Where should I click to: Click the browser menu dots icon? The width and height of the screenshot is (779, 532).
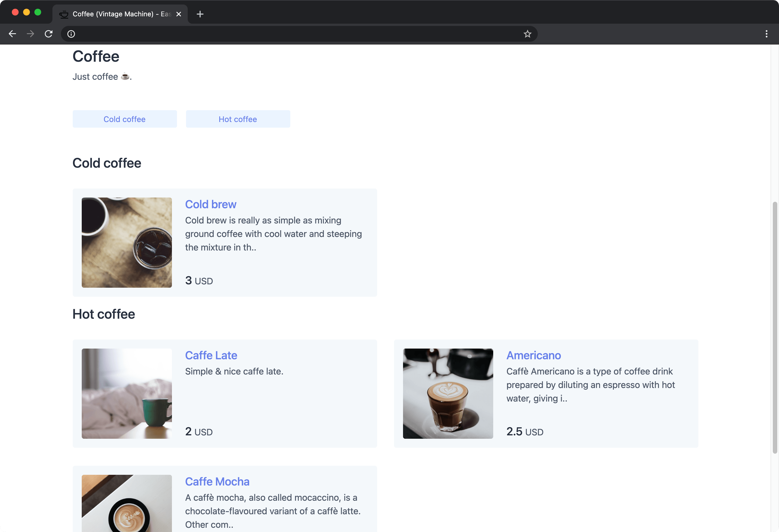pos(767,34)
